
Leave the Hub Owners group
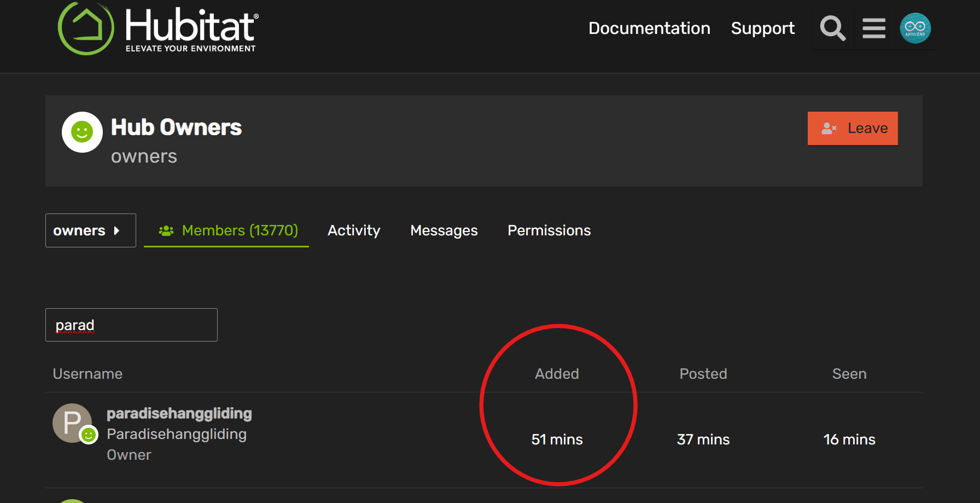[853, 129]
